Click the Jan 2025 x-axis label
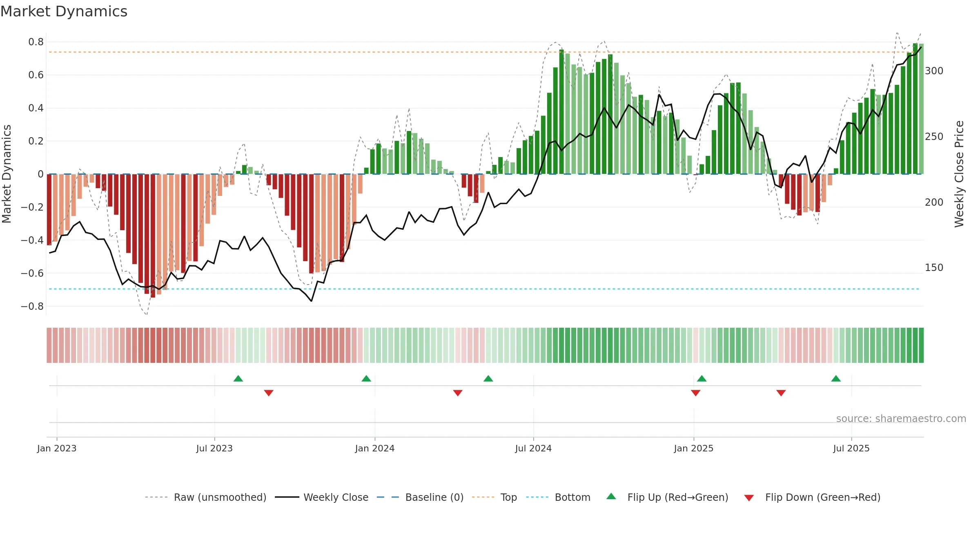Viewport: 980px width, 551px height. pos(694,448)
